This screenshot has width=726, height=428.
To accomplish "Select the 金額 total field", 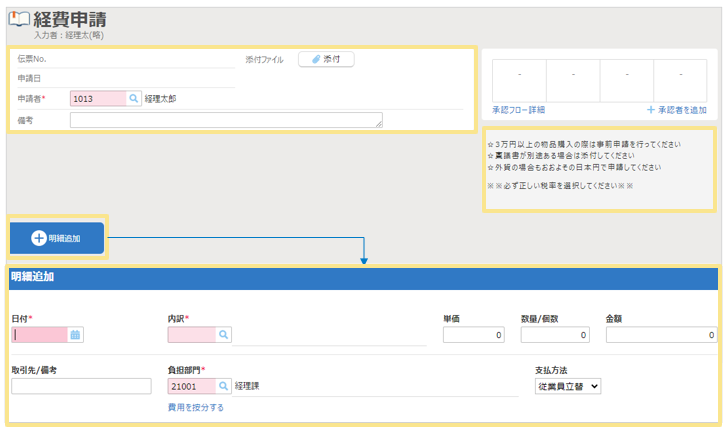I will (x=661, y=336).
